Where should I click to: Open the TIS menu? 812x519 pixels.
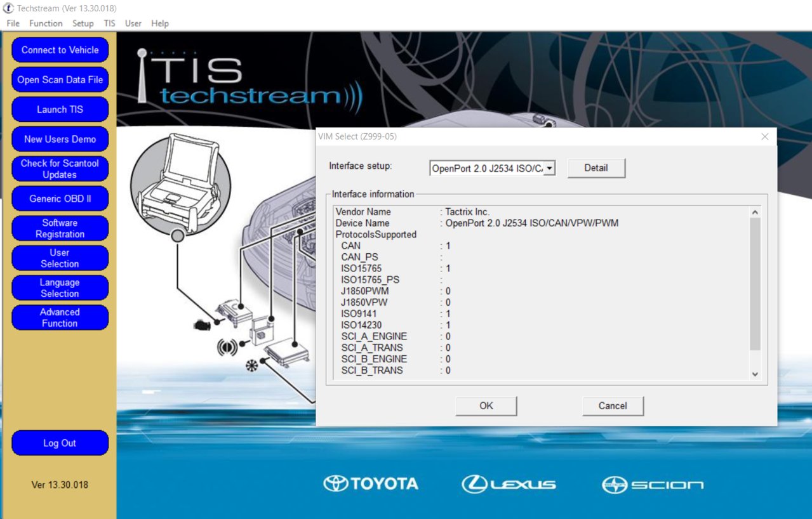(110, 23)
